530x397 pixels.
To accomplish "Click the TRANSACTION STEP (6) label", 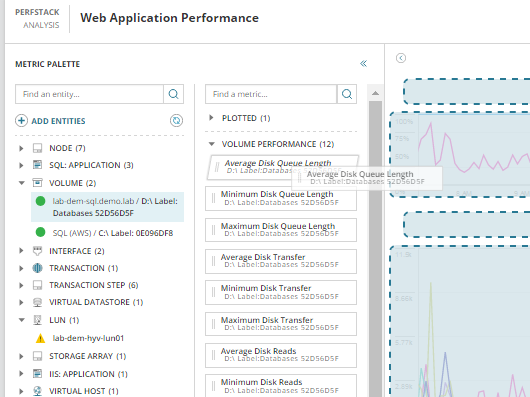I will click(94, 285).
